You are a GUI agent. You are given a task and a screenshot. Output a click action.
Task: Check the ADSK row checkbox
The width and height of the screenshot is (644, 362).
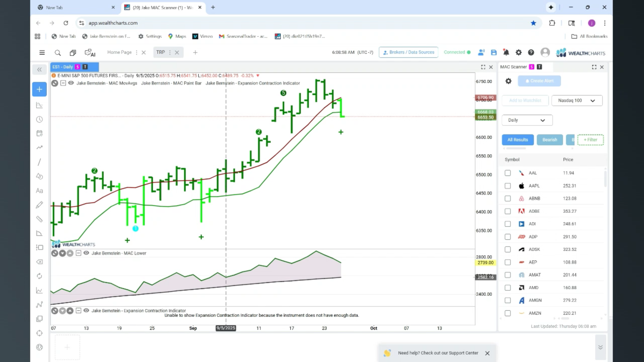(x=508, y=249)
